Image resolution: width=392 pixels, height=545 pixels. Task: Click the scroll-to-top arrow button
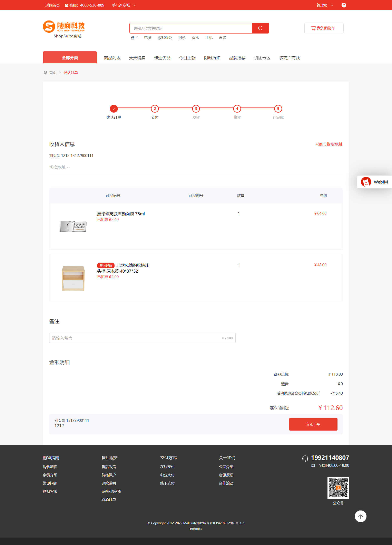(360, 516)
